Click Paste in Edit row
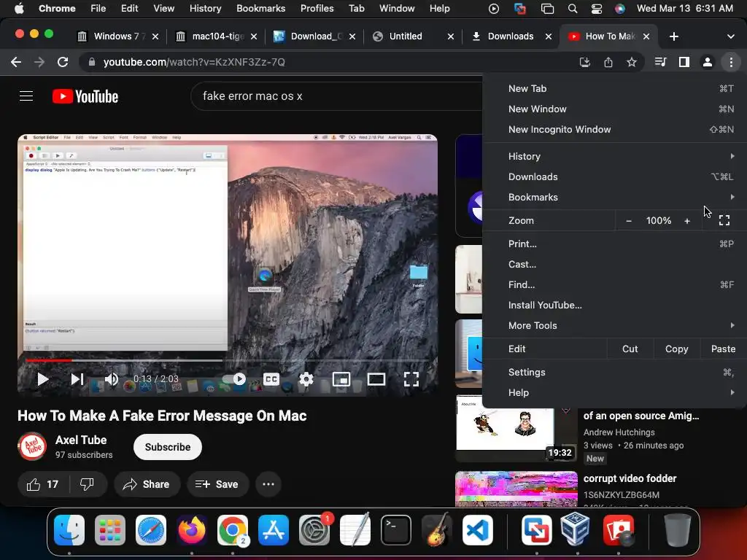Screen dimensions: 747x560 [x=723, y=349]
